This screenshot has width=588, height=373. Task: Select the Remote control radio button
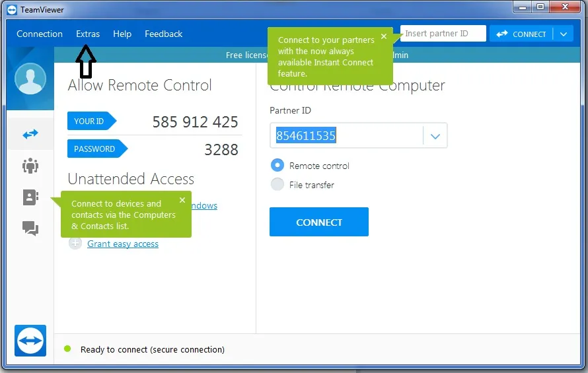pyautogui.click(x=277, y=165)
